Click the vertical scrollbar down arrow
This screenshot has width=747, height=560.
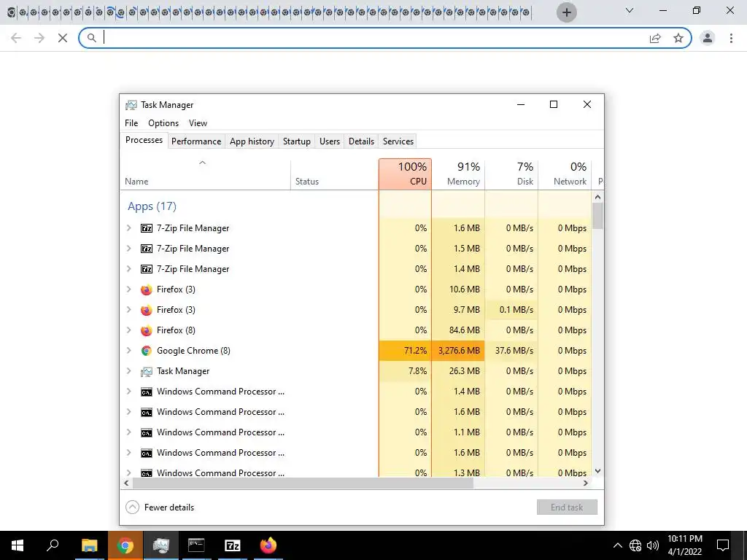[x=598, y=471]
